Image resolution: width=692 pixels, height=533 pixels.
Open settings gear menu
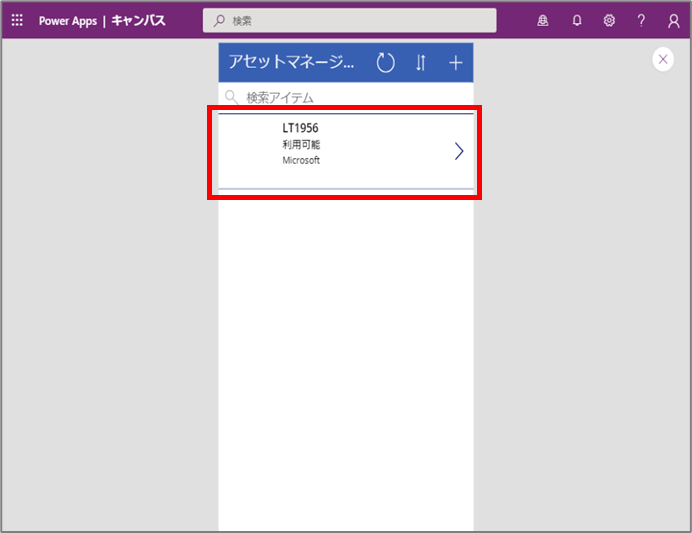click(609, 20)
